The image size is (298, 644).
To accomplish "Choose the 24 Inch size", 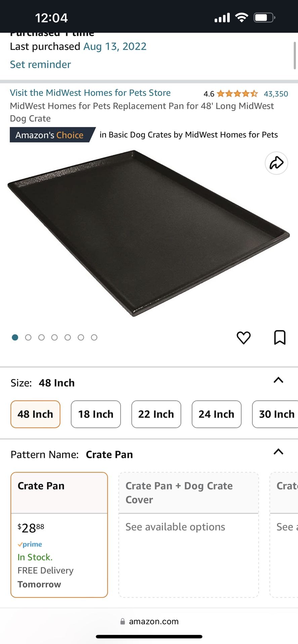I will pyautogui.click(x=216, y=414).
